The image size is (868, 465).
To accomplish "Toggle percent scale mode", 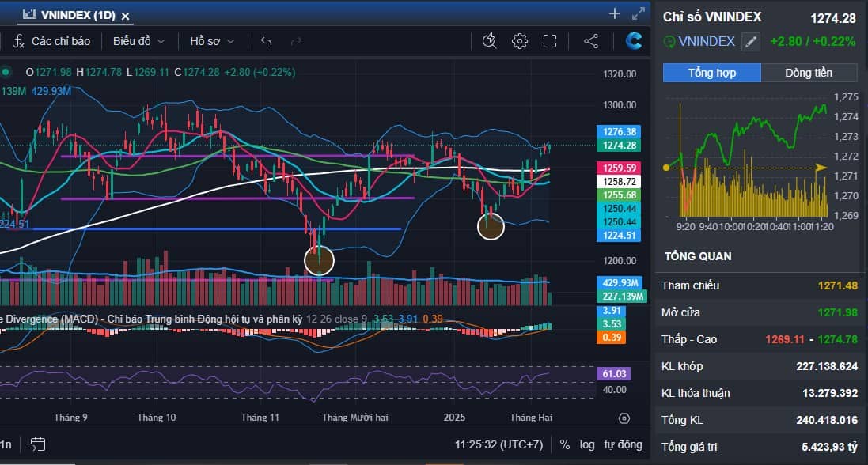I will (565, 444).
